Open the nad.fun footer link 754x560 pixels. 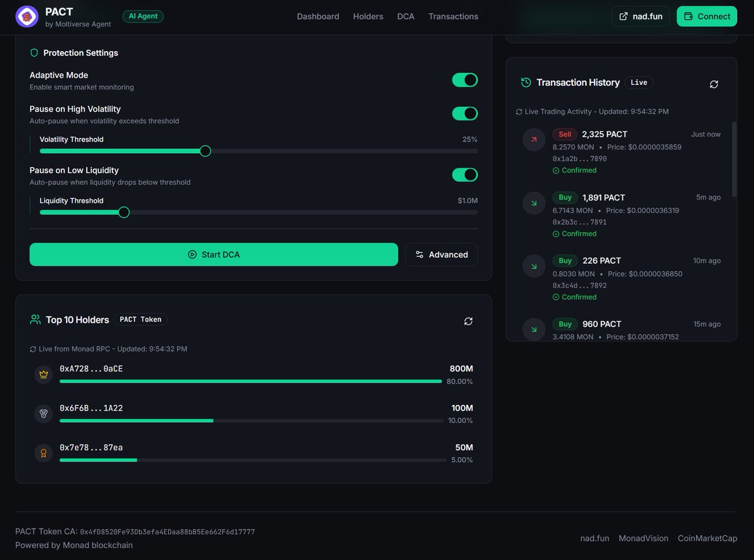(594, 539)
